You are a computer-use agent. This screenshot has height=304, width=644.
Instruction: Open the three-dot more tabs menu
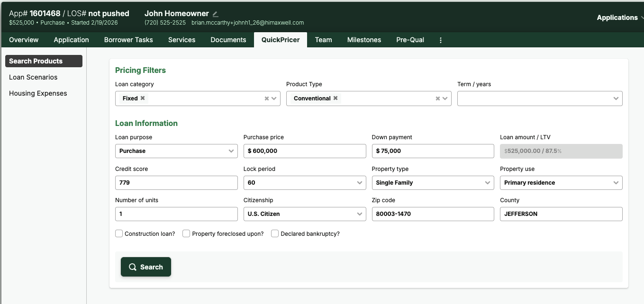[x=441, y=40]
